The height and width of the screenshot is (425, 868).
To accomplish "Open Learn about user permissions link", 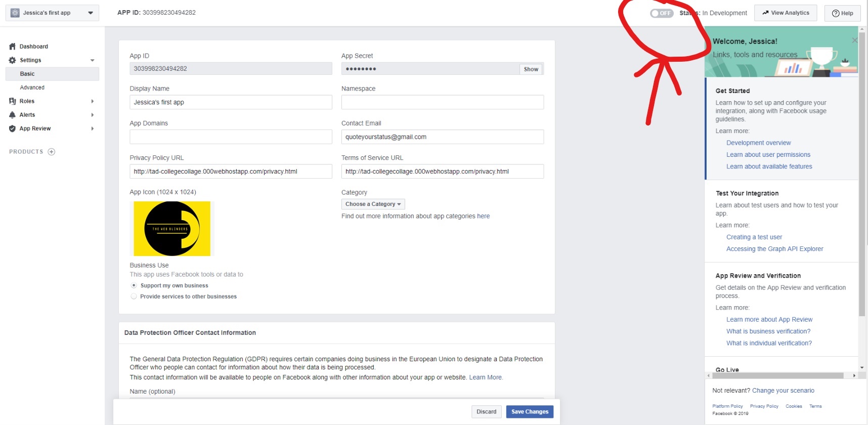I will (768, 155).
